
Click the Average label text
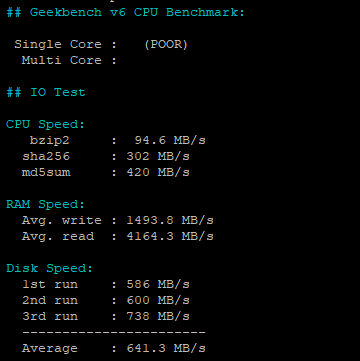click(50, 349)
